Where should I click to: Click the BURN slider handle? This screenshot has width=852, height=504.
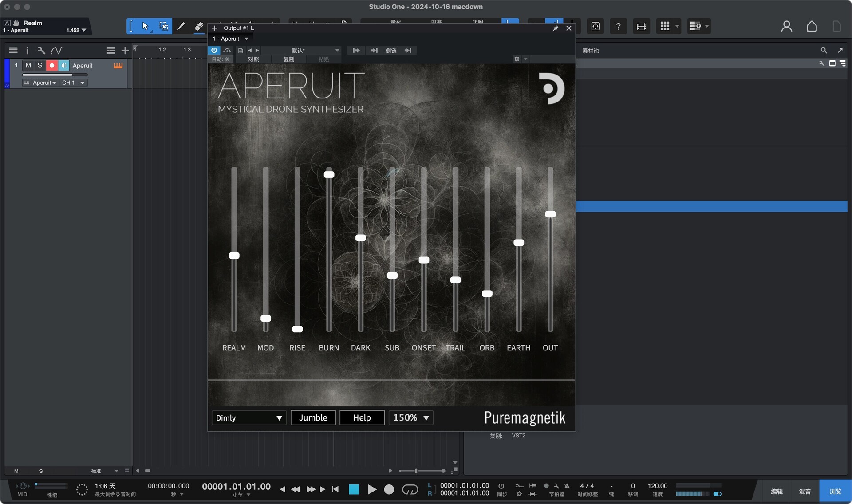pos(329,174)
